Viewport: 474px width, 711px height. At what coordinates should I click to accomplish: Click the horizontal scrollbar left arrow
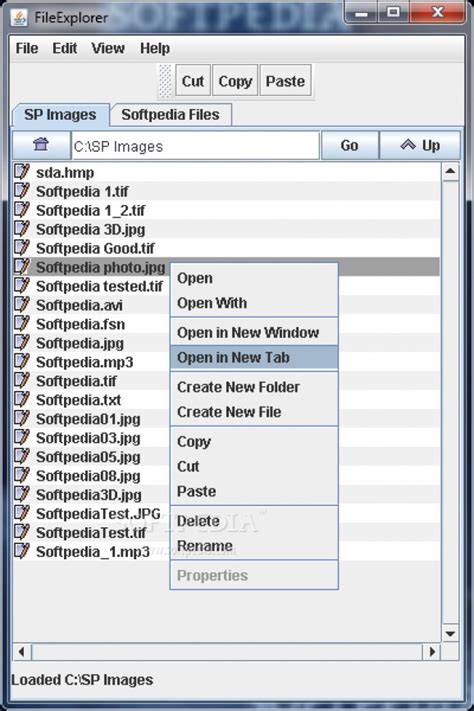click(x=21, y=652)
